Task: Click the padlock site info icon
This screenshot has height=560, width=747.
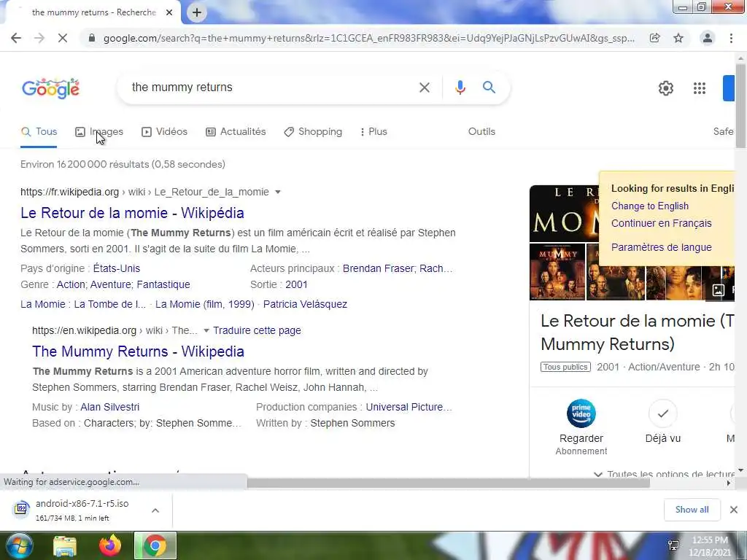Action: coord(92,38)
